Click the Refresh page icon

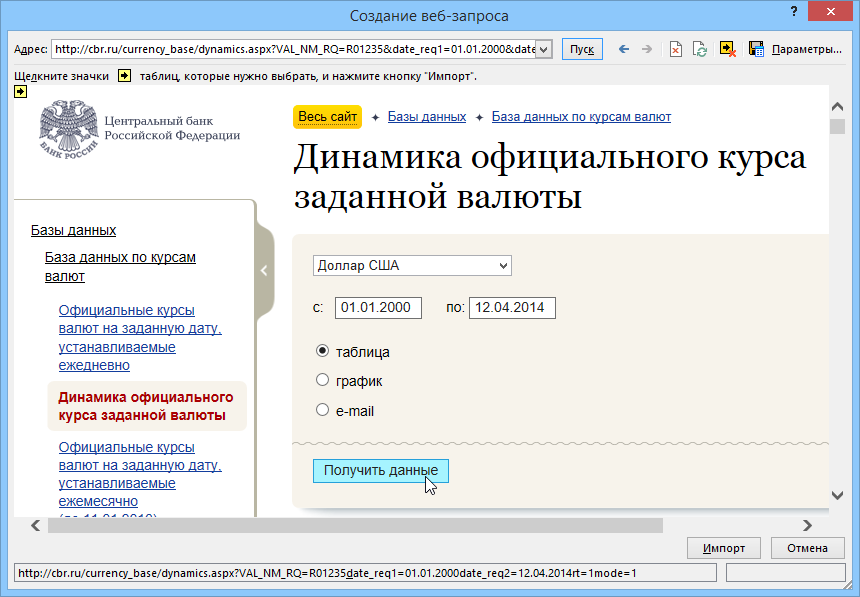click(701, 49)
